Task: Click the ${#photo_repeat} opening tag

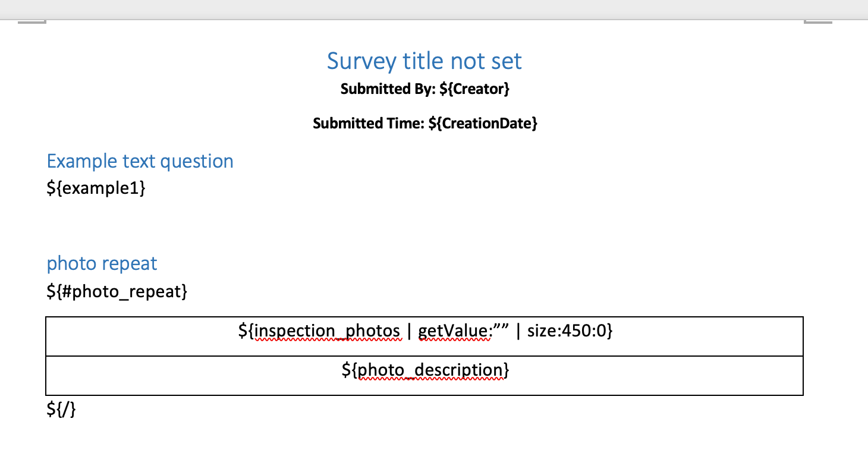Action: (x=117, y=291)
